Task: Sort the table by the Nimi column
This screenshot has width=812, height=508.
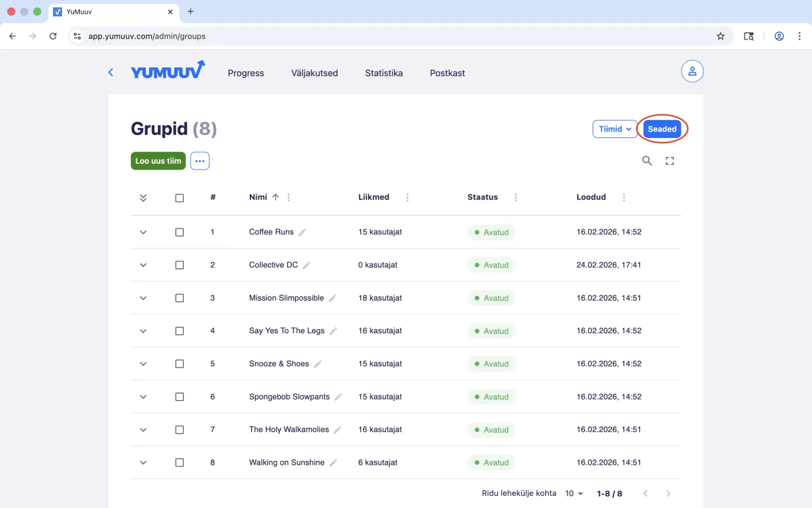Action: (258, 197)
